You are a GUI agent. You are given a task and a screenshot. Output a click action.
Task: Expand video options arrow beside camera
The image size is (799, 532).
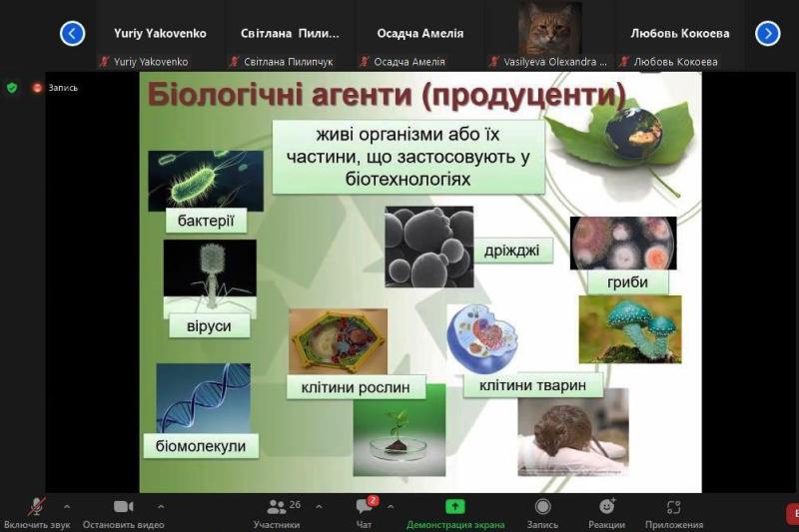161,506
